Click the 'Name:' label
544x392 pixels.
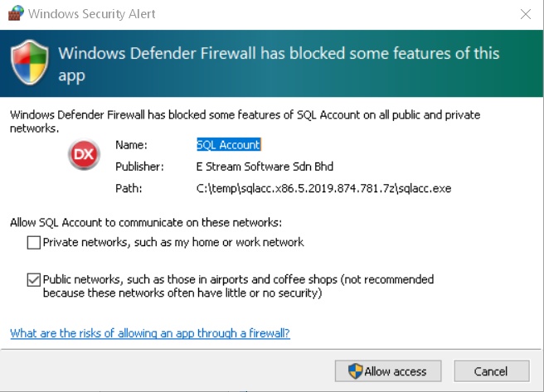point(130,144)
